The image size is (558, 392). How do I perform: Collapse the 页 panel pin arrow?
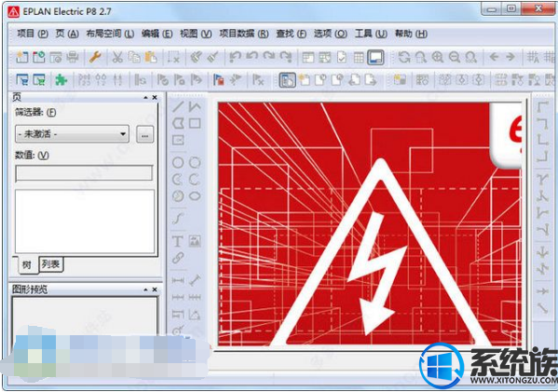click(146, 98)
